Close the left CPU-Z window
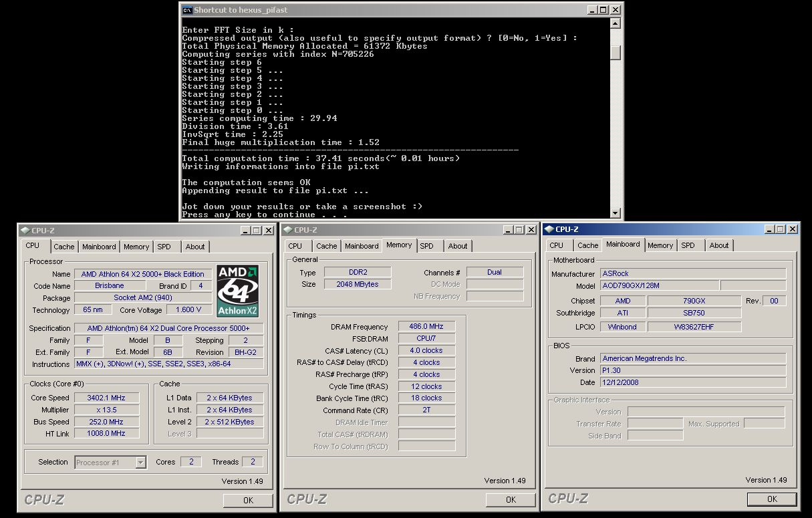Screen dimensions: 812x518 (268, 231)
